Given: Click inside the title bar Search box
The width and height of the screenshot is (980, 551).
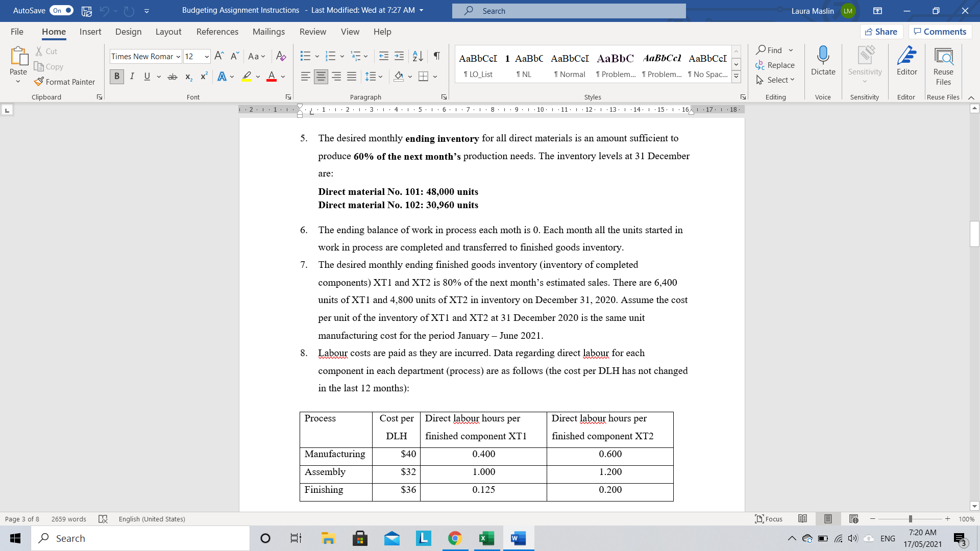Looking at the screenshot, I should coord(569,11).
